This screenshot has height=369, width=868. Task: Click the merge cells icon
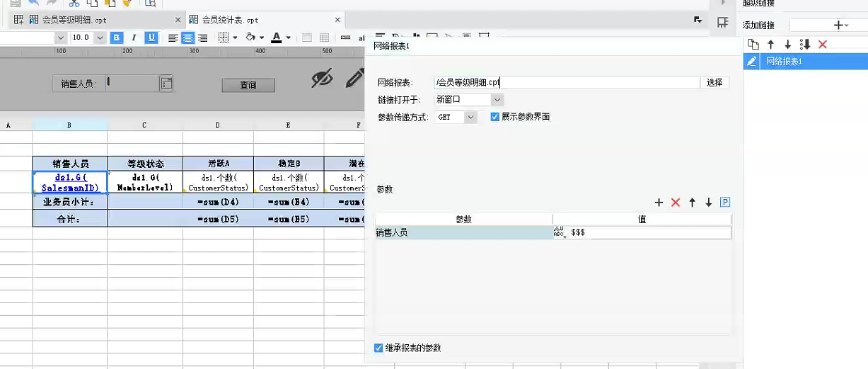pyautogui.click(x=307, y=38)
